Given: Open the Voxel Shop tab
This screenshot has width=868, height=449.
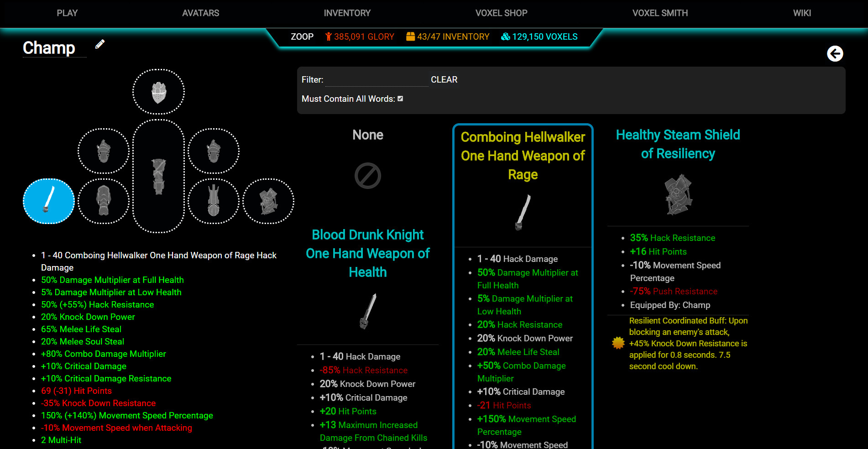Looking at the screenshot, I should pyautogui.click(x=501, y=13).
